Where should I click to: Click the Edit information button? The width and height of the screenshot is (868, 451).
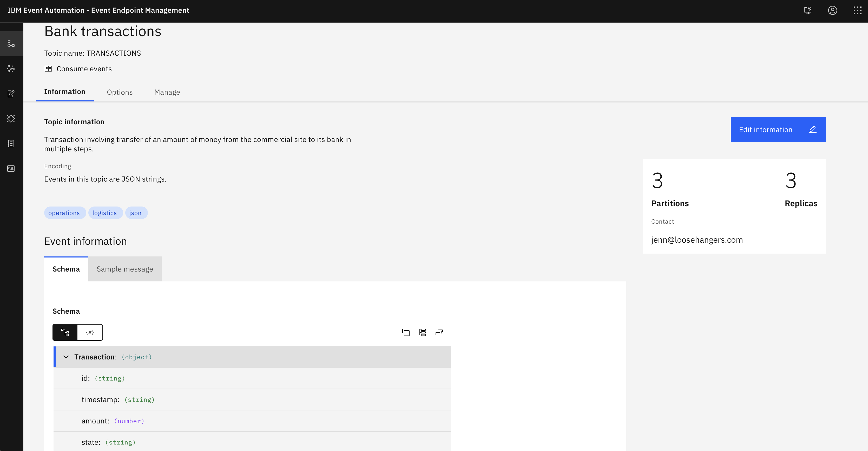(x=778, y=130)
